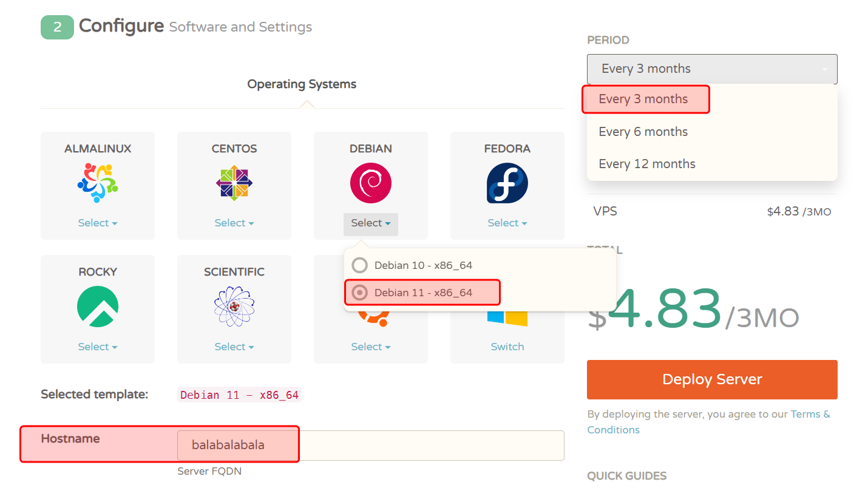Open the CentOS Select dropdown
The height and width of the screenshot is (502, 868).
[x=234, y=223]
